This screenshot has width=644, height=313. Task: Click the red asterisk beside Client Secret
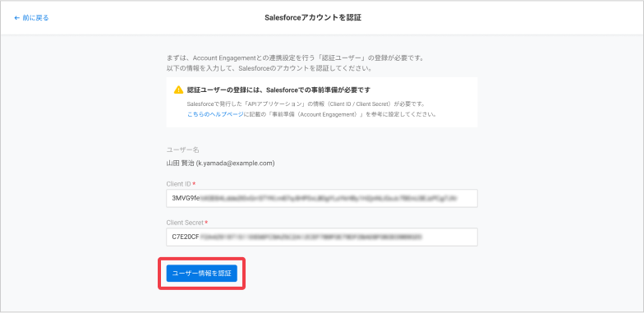206,222
